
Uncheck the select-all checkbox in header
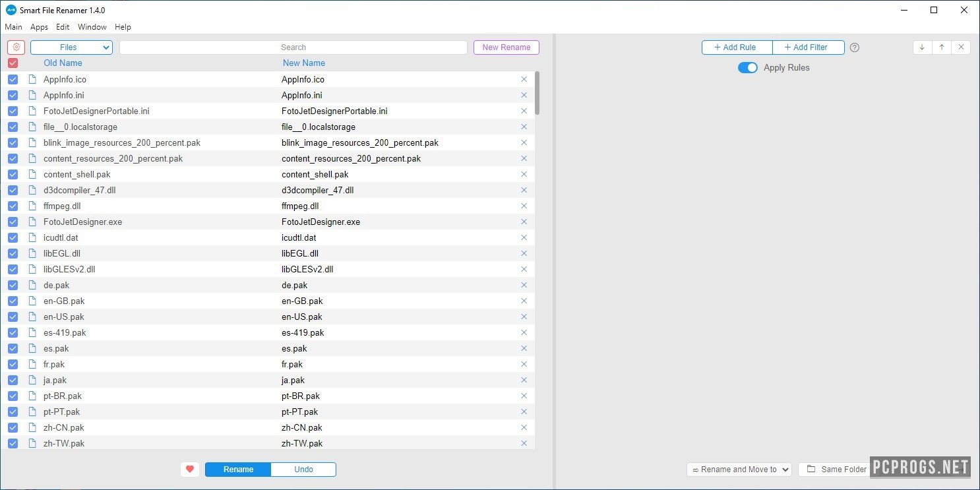(x=13, y=63)
